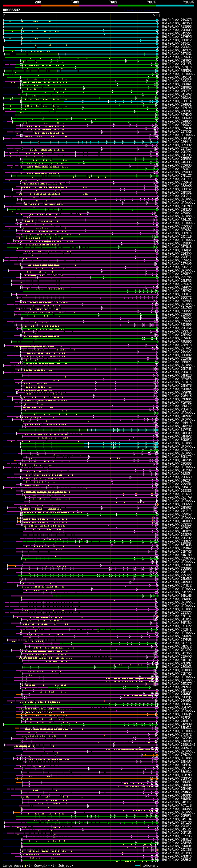Select the BB906547 query name
Screen dimensions: 197x868
tap(11, 10)
